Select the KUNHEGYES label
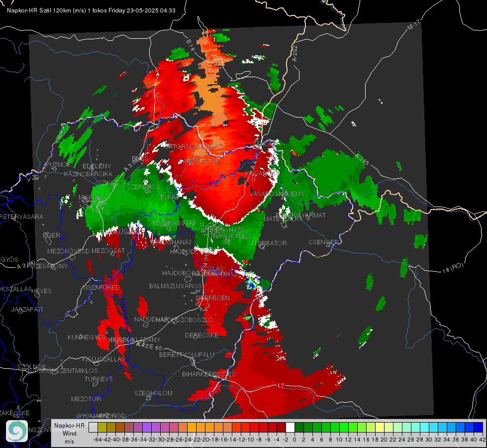Screen dimensions: 487x448 click(x=87, y=337)
